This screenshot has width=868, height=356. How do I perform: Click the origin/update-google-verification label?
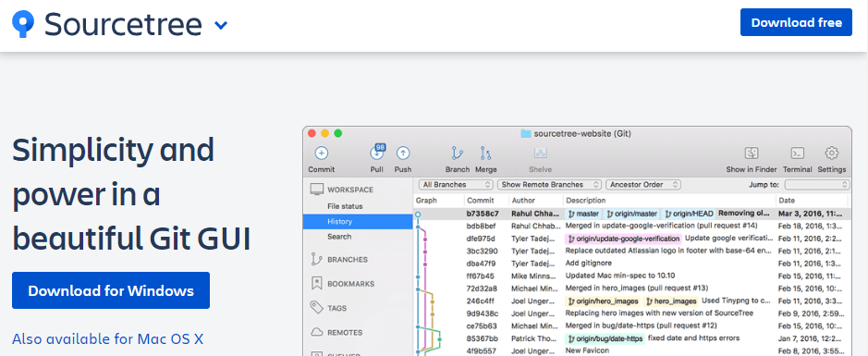pos(623,239)
